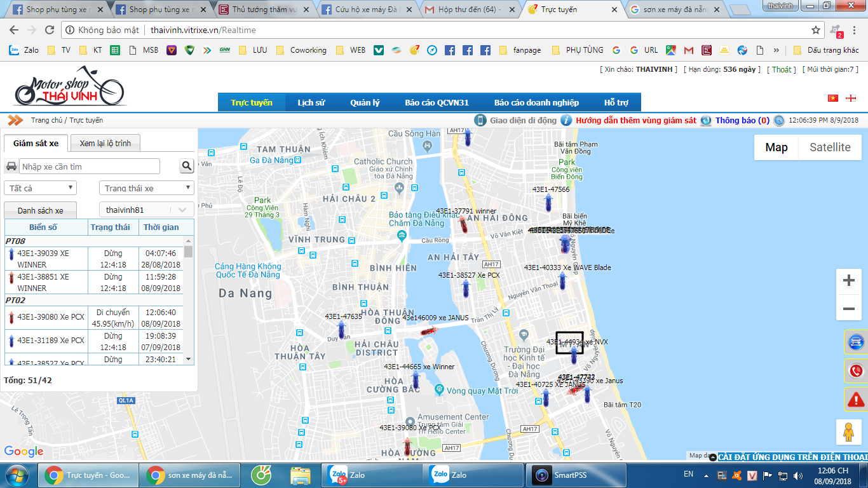Click the car icon beside search field

point(11,166)
